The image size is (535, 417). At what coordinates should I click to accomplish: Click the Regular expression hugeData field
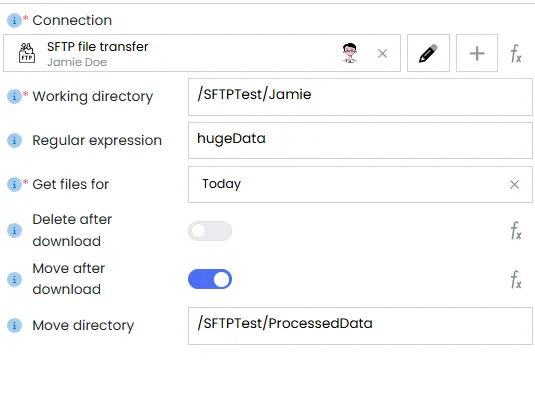(360, 141)
